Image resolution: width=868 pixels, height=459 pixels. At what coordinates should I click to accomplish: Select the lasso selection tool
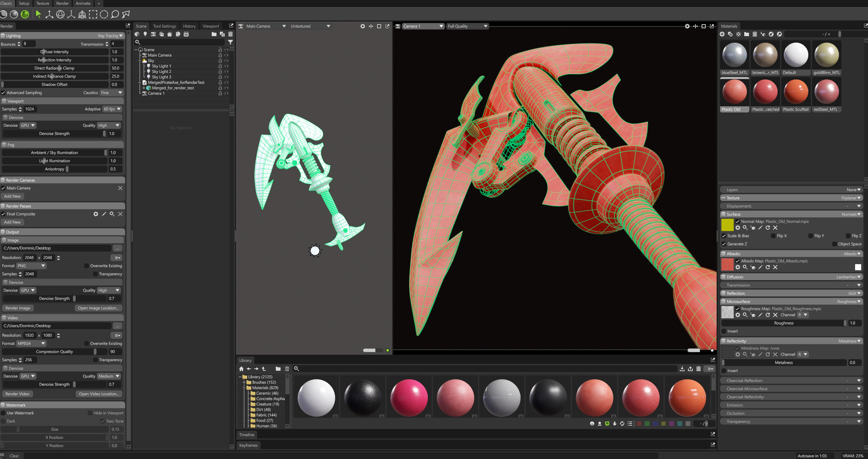114,14
